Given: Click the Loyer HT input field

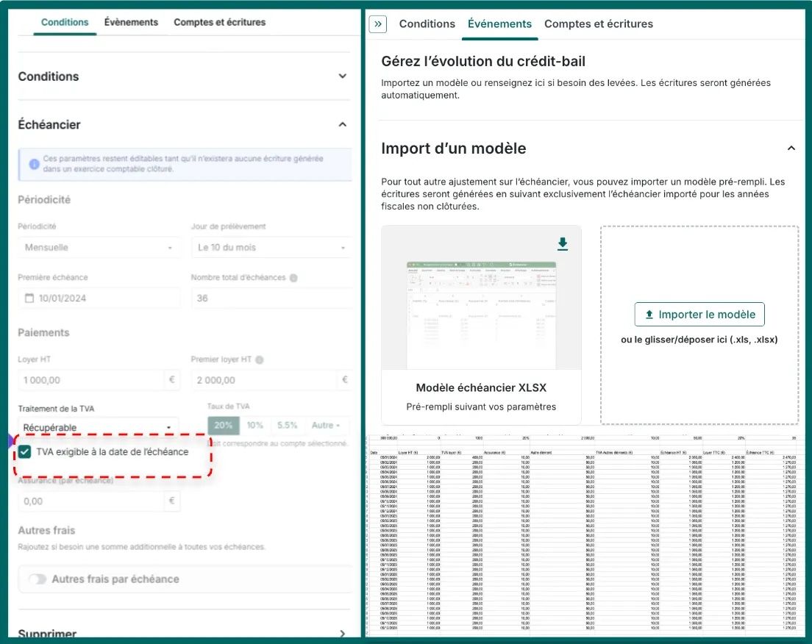Looking at the screenshot, I should pyautogui.click(x=90, y=380).
